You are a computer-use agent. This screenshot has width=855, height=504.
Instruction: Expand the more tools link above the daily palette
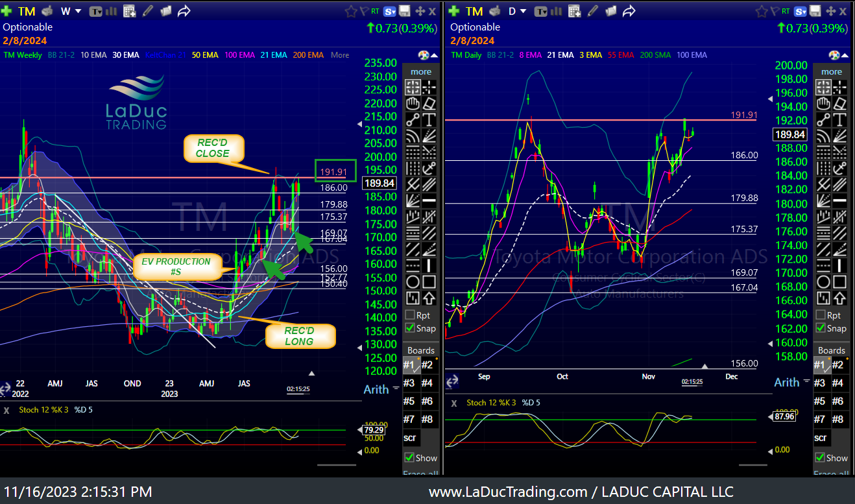(832, 71)
